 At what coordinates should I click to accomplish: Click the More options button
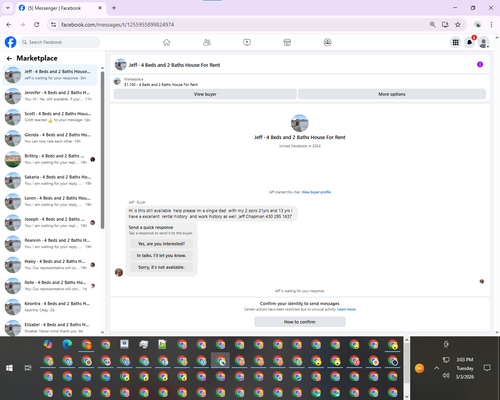(x=392, y=94)
